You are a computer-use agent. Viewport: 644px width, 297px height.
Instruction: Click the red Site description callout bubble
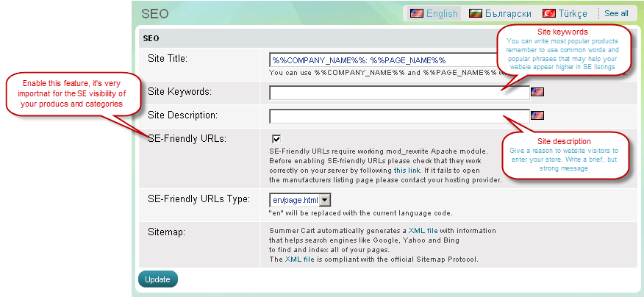(565, 154)
